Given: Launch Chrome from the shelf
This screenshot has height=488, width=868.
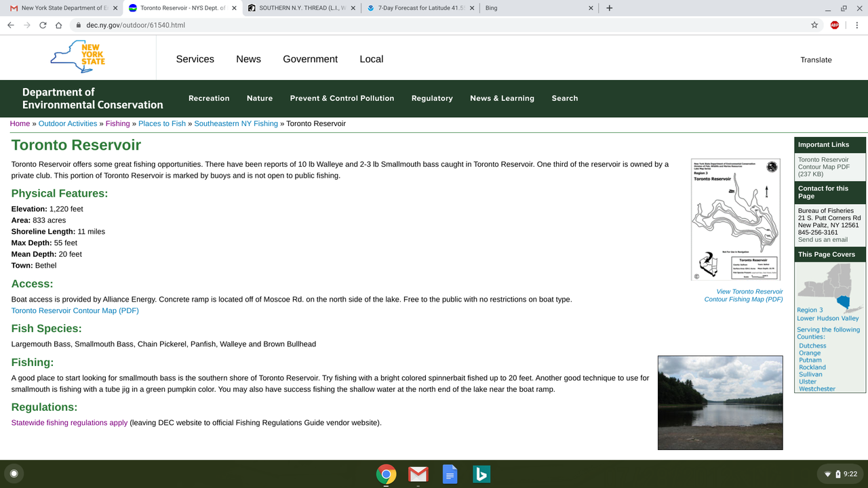Looking at the screenshot, I should [386, 474].
